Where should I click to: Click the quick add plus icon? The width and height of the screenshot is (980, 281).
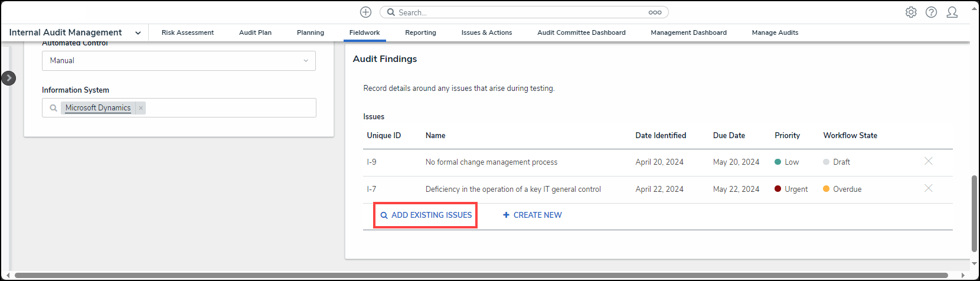click(366, 12)
